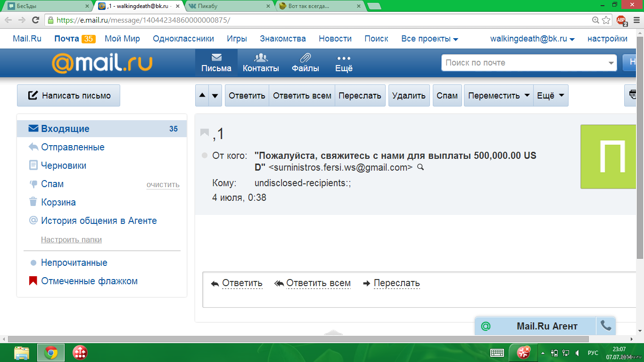Go to next message with down arrow
The width and height of the screenshot is (644, 362).
(215, 96)
